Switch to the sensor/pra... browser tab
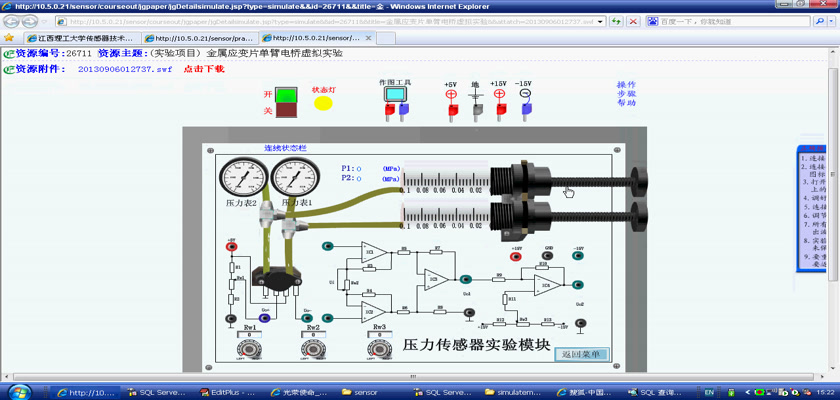Viewport: 840px width, 400px height. (201, 39)
